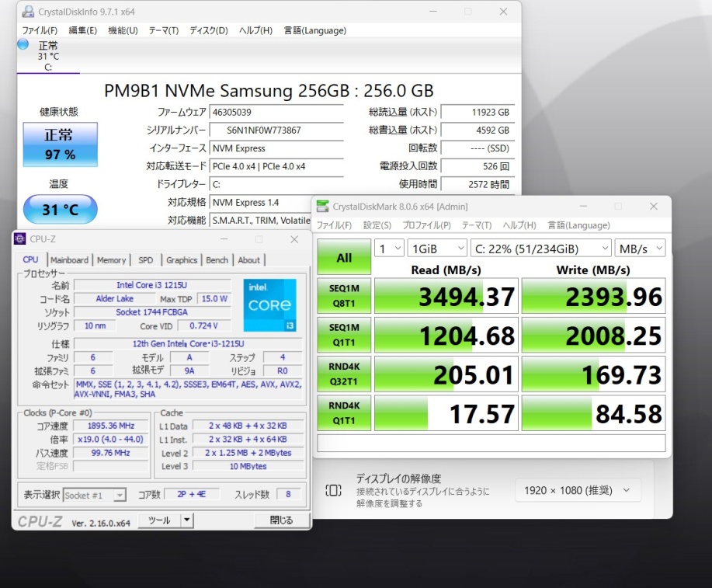Open the Socket #1 selection dropdown
Image resolution: width=712 pixels, height=588 pixels.
[x=95, y=495]
